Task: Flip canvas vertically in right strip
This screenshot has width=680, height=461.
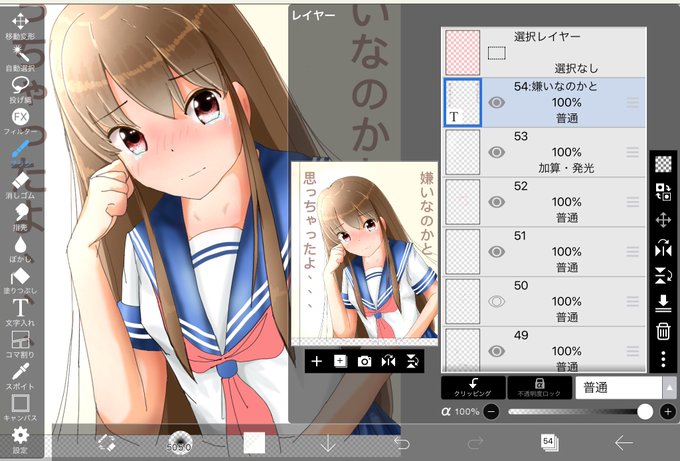Action: (663, 276)
